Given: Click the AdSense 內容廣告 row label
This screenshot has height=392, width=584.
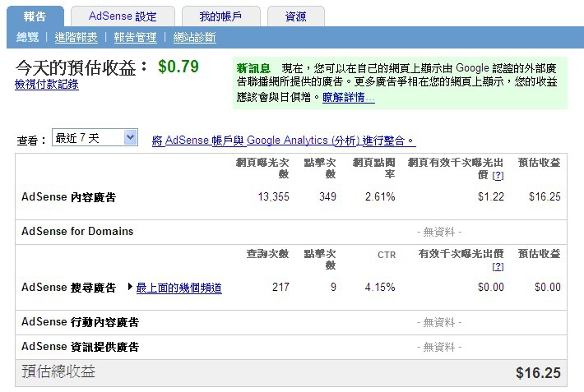Looking at the screenshot, I should point(69,197).
